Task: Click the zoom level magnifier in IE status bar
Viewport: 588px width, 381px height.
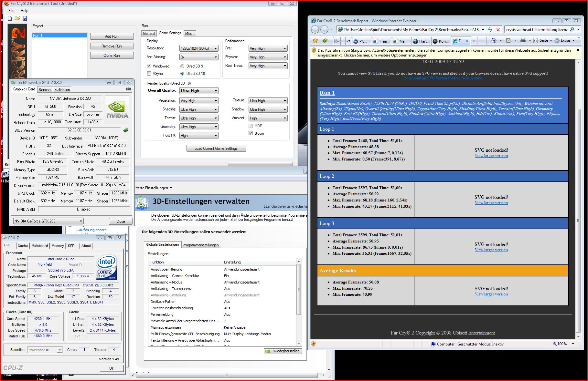Action: coord(555,344)
